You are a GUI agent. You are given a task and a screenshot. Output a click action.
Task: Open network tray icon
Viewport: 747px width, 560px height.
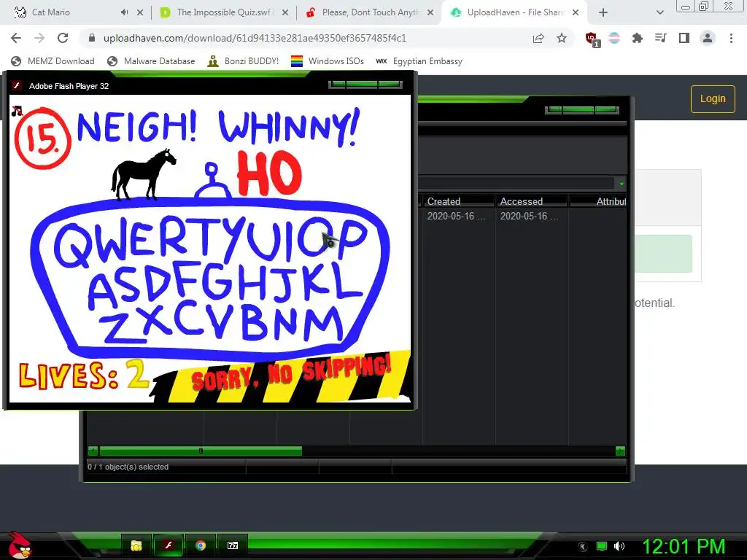(x=601, y=546)
